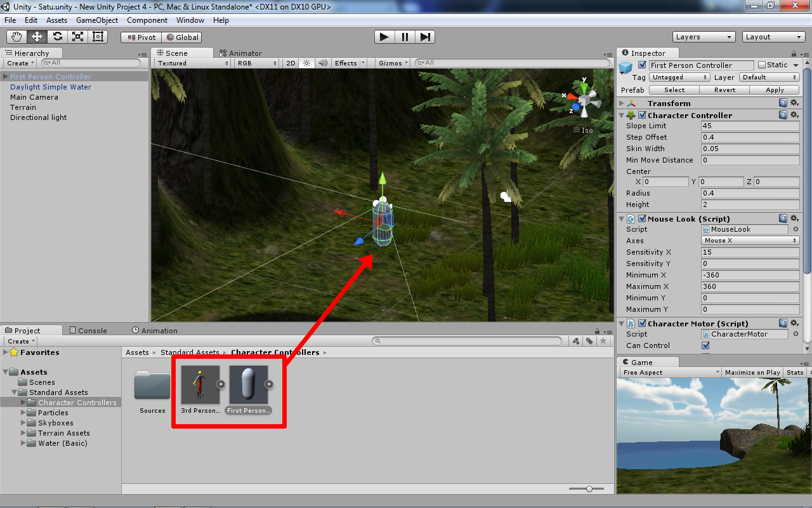
Task: Select Daylight Simple Water in Hierarchy
Action: pos(51,87)
